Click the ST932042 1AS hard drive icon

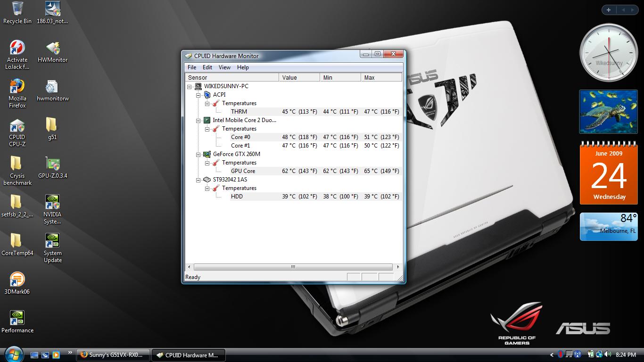(x=207, y=180)
